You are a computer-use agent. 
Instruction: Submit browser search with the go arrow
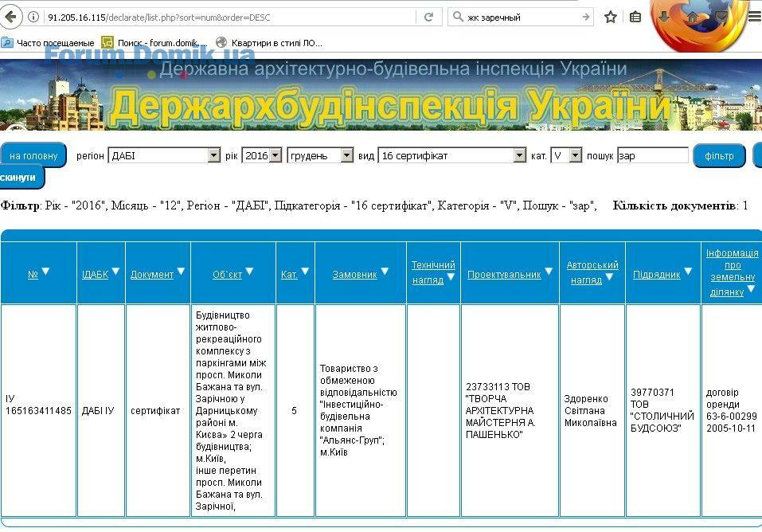click(585, 17)
